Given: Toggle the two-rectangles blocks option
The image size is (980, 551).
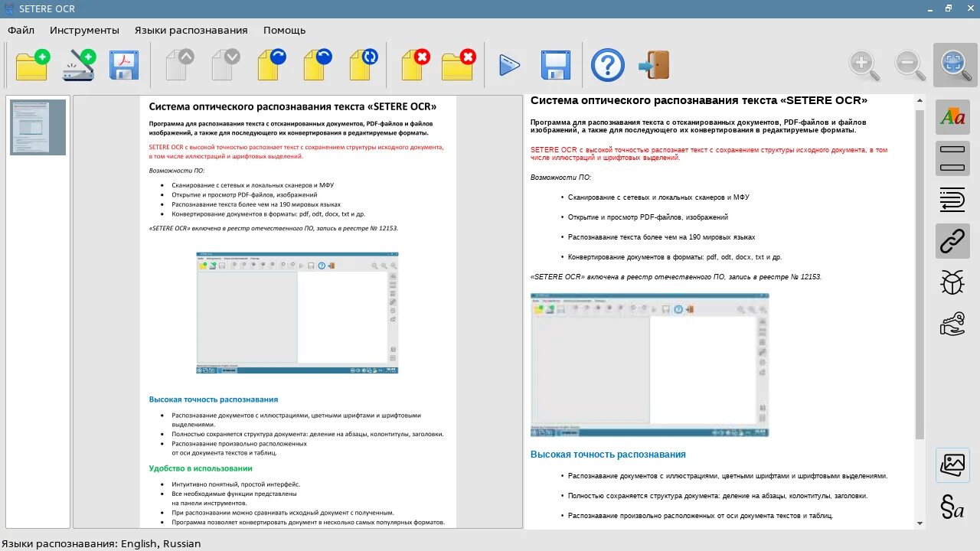Looking at the screenshot, I should (952, 158).
